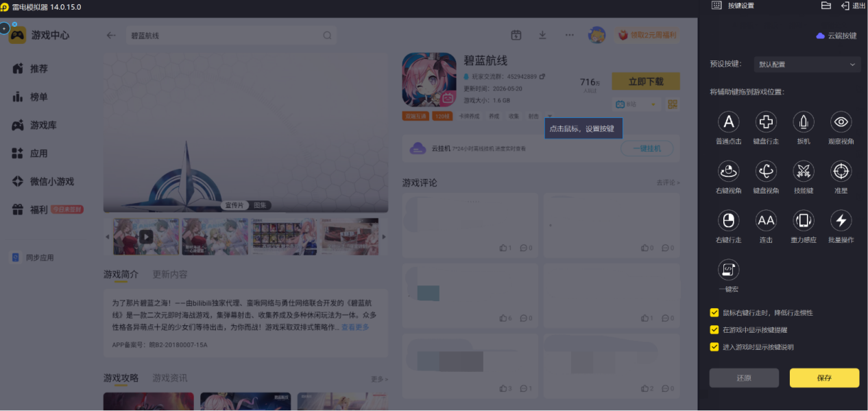Open the three-dots more menu
This screenshot has width=868, height=411.
[x=569, y=35]
